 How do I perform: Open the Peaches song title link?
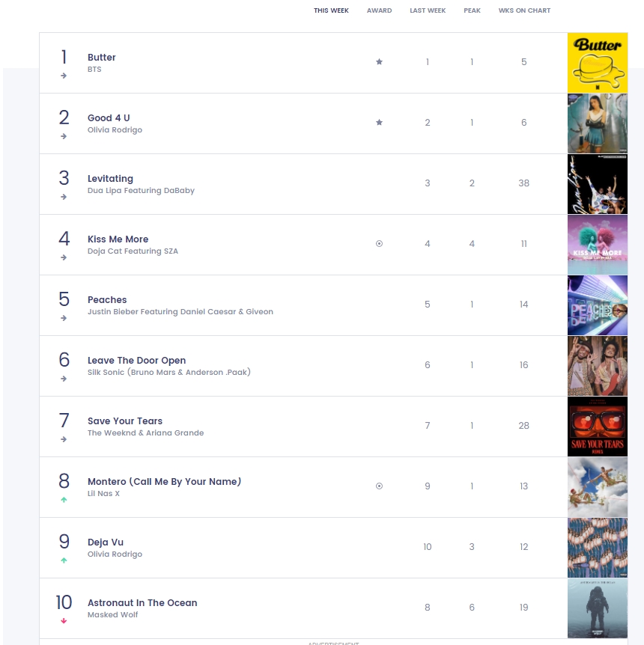click(x=107, y=300)
